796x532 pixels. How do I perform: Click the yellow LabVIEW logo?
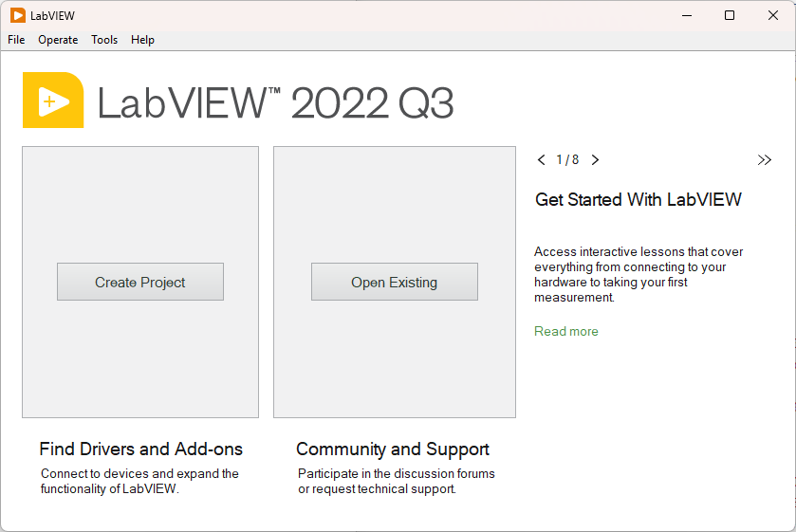click(53, 100)
